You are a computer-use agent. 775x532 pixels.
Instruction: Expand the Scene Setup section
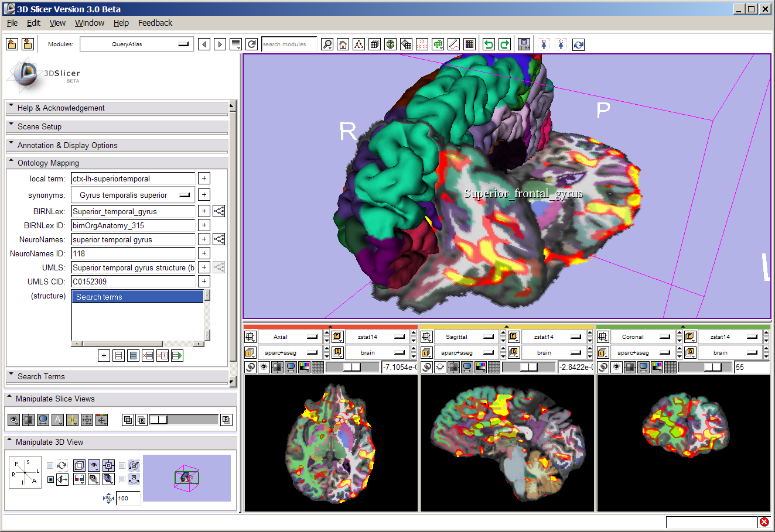pyautogui.click(x=39, y=126)
